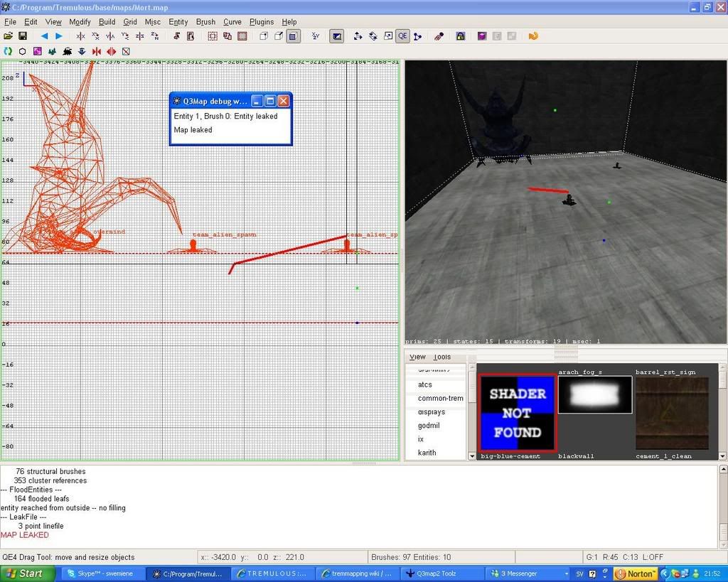
Task: Click the Save floppy disk icon
Action: click(23, 36)
